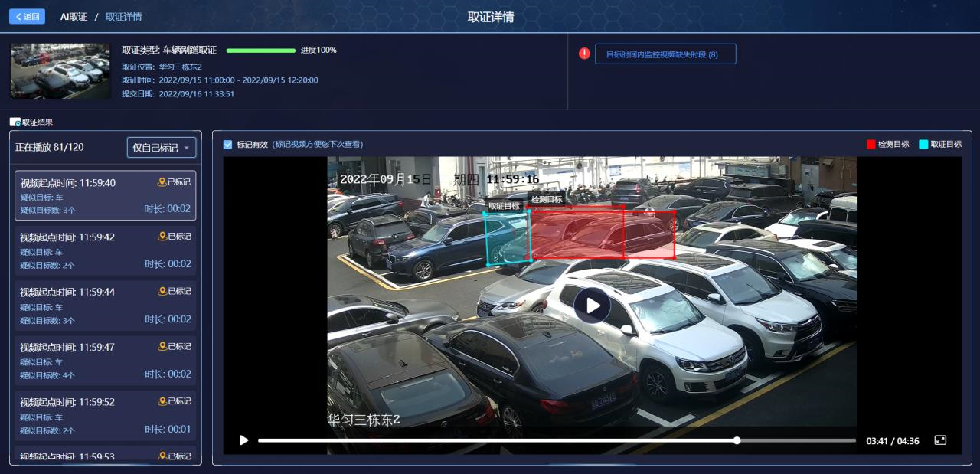Select the 取证详情 breadcrumb item

click(x=123, y=17)
